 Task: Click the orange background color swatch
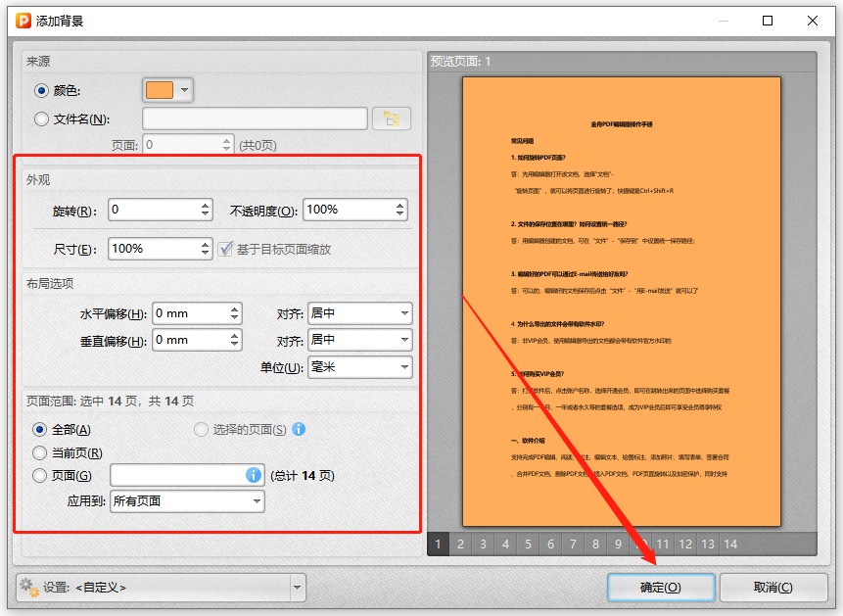[x=160, y=90]
